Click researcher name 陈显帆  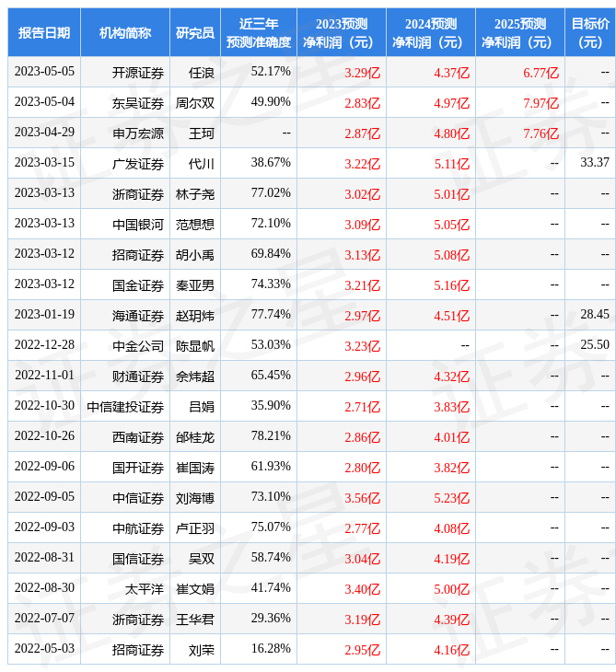pos(195,346)
